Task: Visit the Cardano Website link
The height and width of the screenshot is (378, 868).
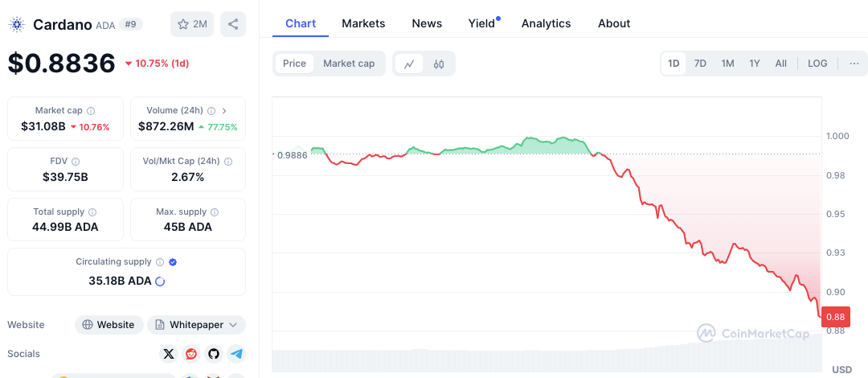Action: [108, 325]
